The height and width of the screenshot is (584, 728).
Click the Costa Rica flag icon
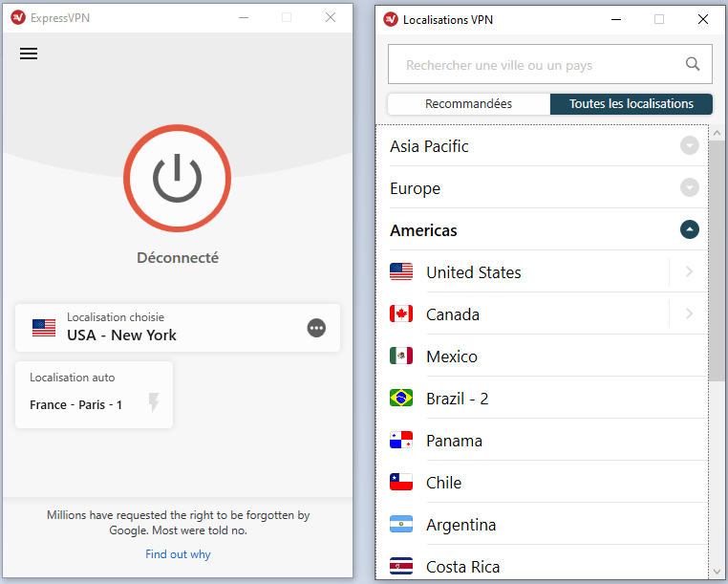401,567
